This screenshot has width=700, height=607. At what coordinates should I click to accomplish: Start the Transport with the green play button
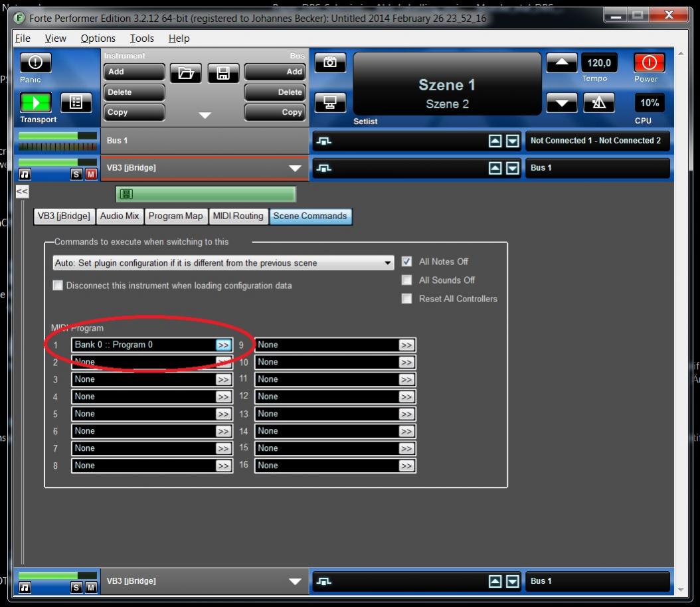36,103
